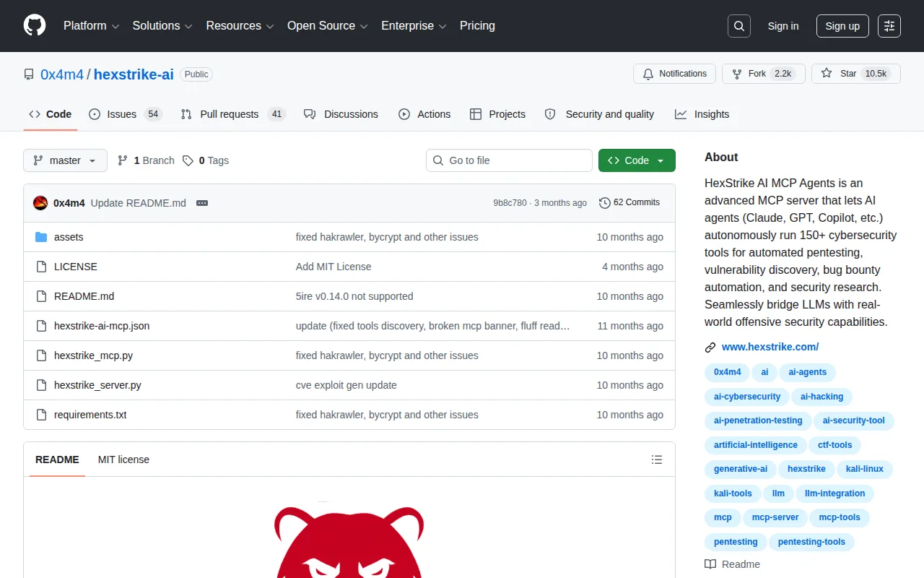Screen dimensions: 924x578
Task: Open the requirements.txt file
Action: coord(90,415)
